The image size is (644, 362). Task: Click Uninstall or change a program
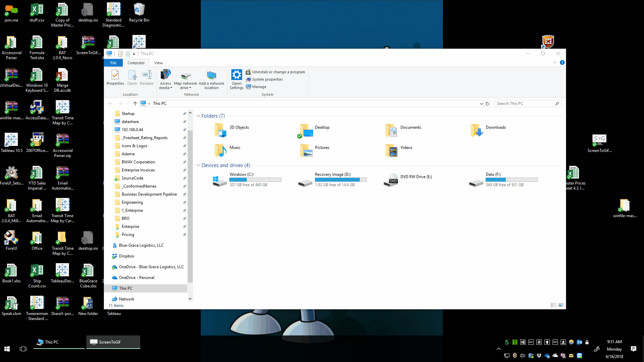[x=276, y=72]
